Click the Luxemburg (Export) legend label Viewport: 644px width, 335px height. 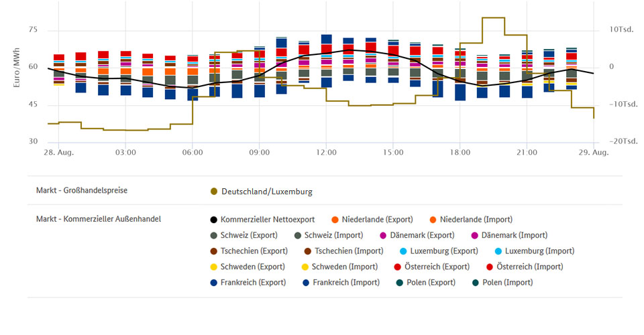pyautogui.click(x=444, y=251)
